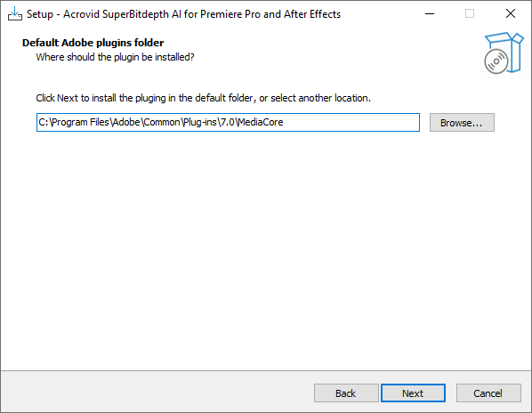Return to previous step with Back
This screenshot has height=413, width=532.
click(x=346, y=393)
